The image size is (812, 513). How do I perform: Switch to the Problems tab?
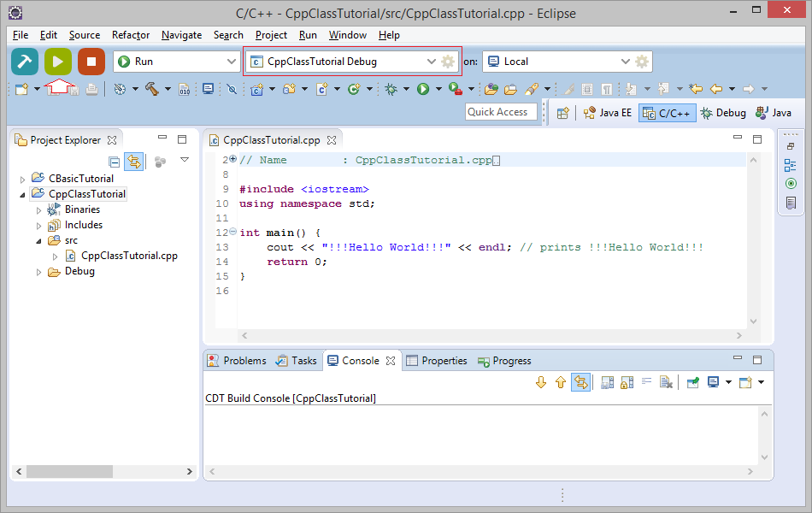click(237, 361)
